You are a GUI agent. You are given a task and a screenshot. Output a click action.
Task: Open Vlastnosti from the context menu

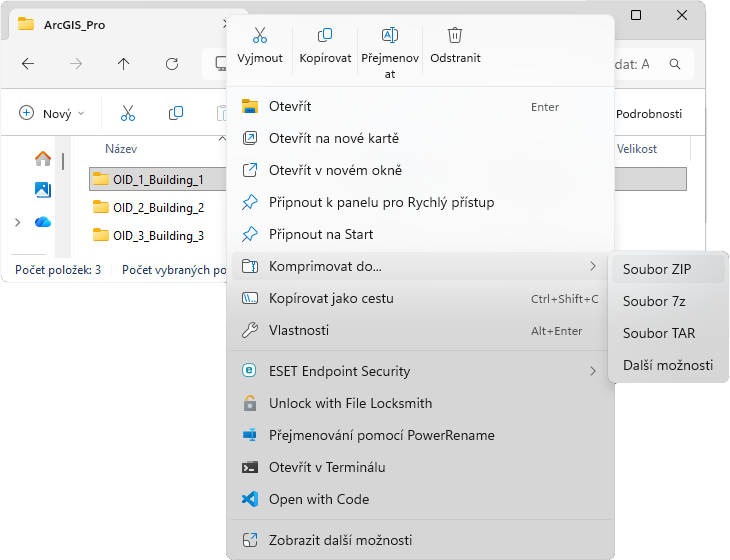click(x=420, y=331)
